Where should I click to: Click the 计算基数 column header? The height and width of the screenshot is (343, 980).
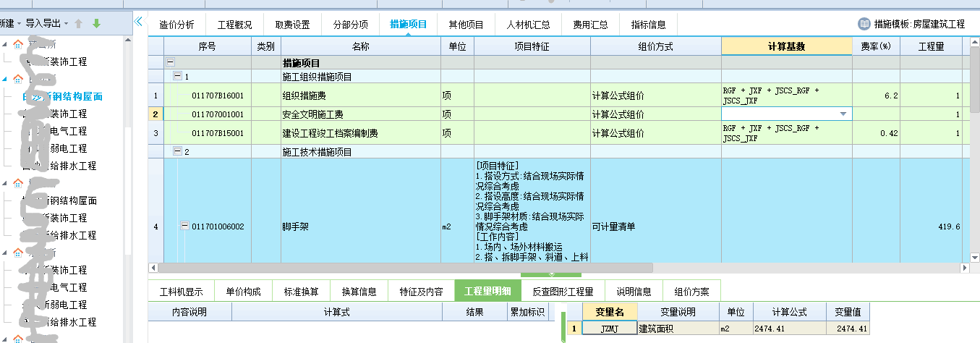(786, 46)
